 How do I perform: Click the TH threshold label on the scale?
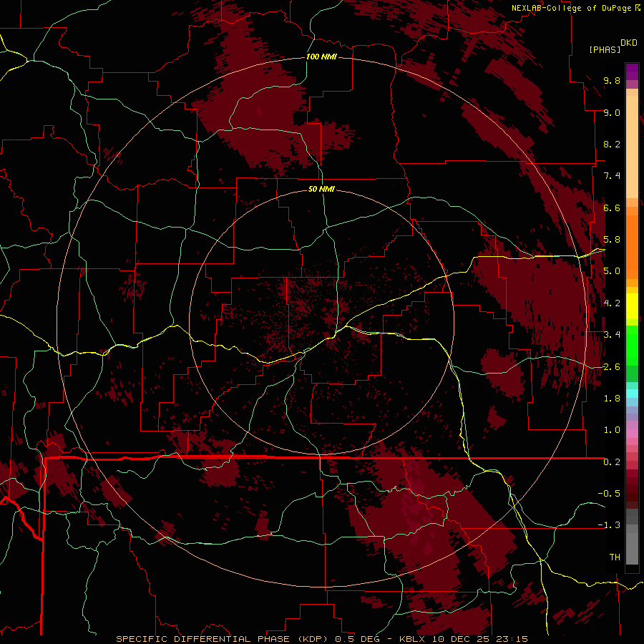tap(615, 557)
